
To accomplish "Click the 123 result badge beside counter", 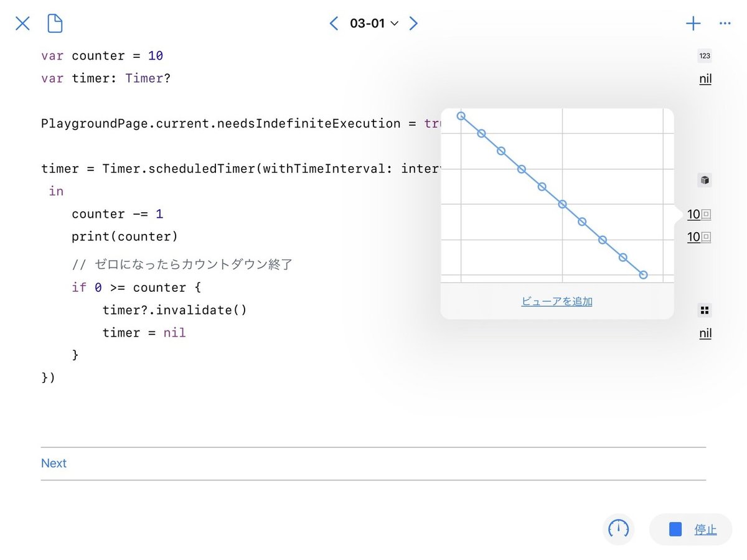I will click(705, 56).
